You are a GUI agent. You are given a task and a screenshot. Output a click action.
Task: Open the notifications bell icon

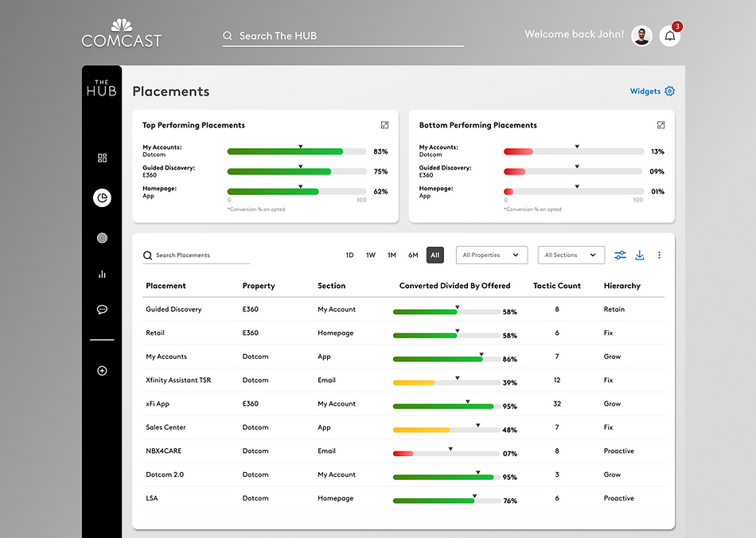coord(670,36)
